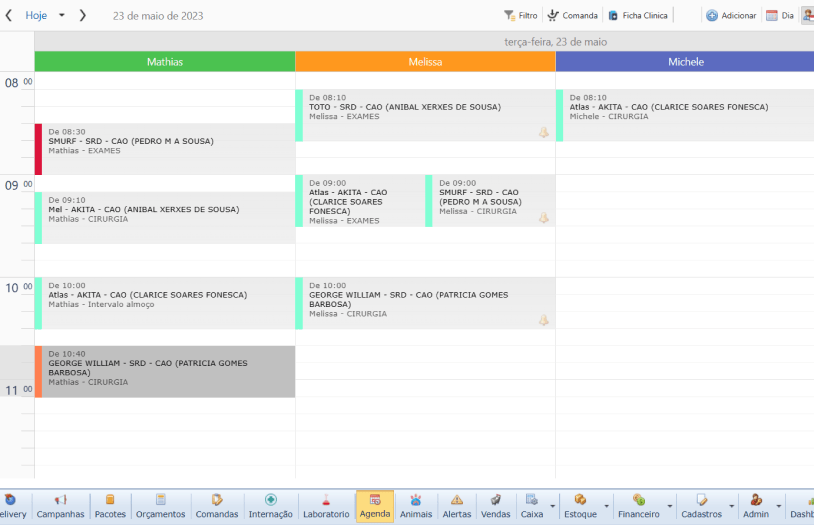The image size is (814, 525).
Task: Expand the Caixa dropdown arrow
Action: [x=552, y=506]
